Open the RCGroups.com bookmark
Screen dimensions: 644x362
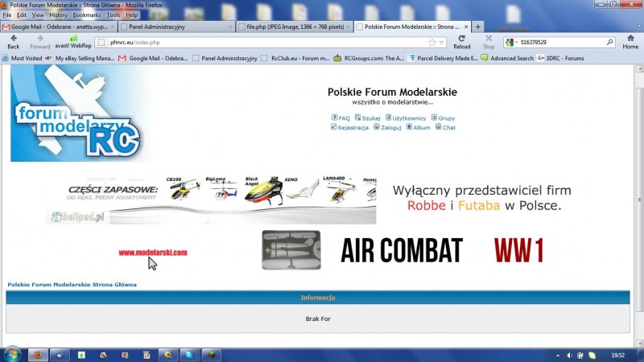tap(369, 58)
